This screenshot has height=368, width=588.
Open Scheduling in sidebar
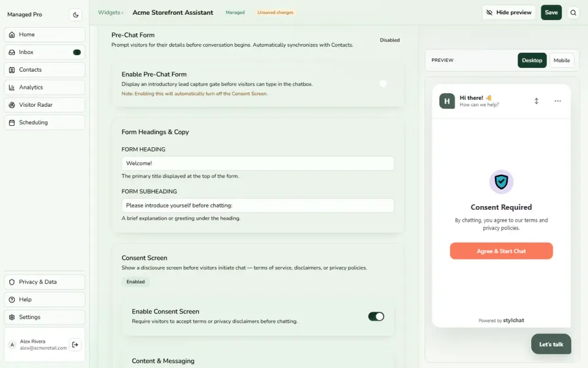[x=45, y=123]
